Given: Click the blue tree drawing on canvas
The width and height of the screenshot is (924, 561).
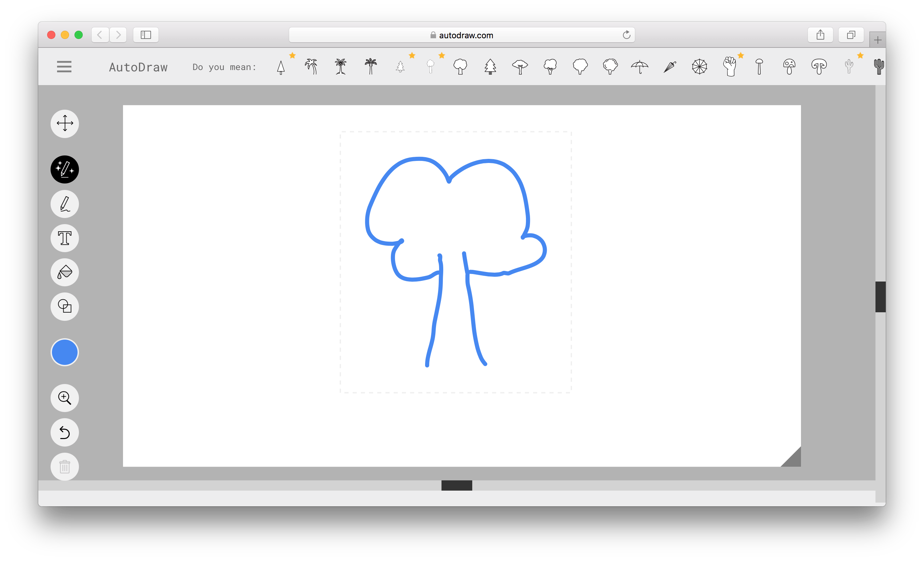Looking at the screenshot, I should (x=456, y=261).
